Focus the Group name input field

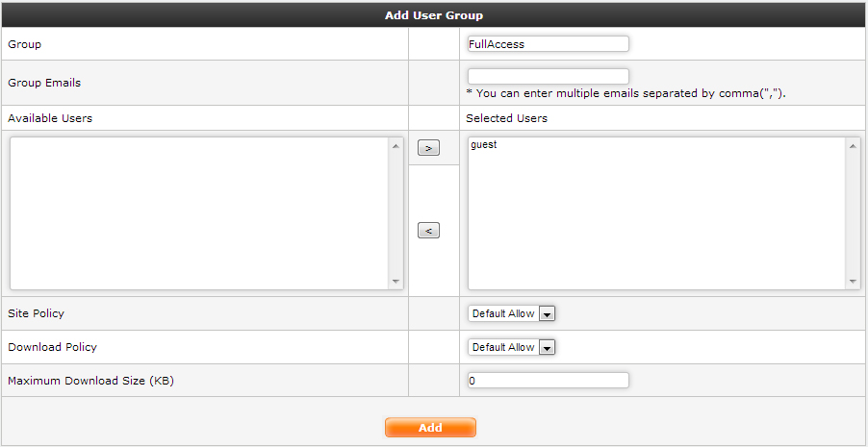(548, 44)
